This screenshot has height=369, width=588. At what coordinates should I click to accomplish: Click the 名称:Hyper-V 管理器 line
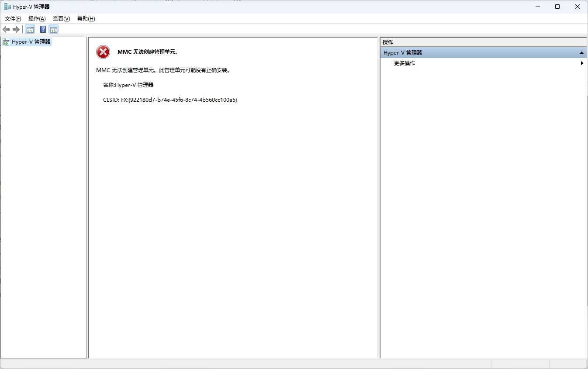128,85
